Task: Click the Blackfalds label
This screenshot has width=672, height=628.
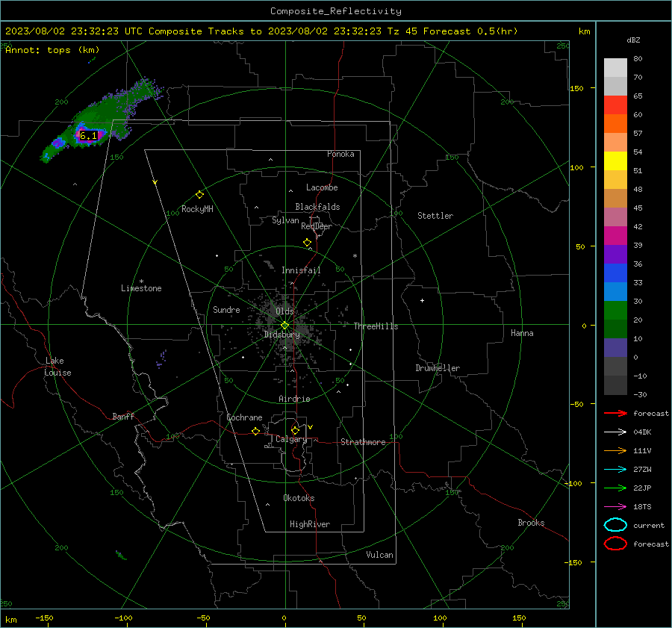Action: click(317, 207)
